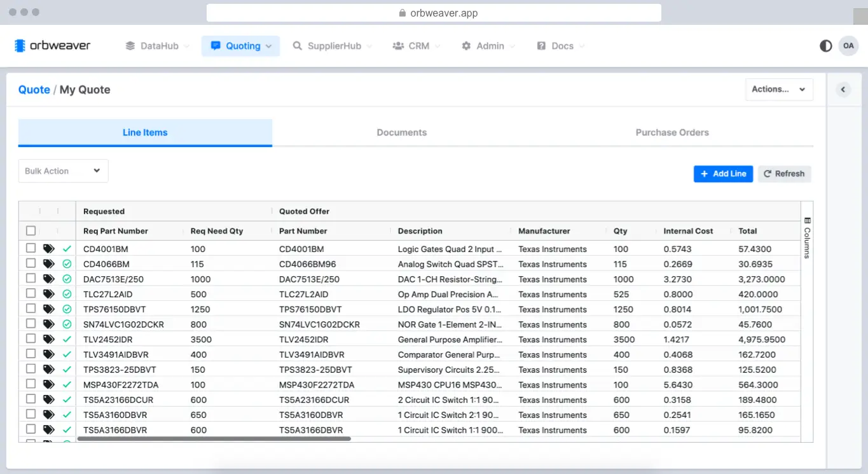Toggle select-all header checkbox
868x474 pixels.
(x=31, y=231)
